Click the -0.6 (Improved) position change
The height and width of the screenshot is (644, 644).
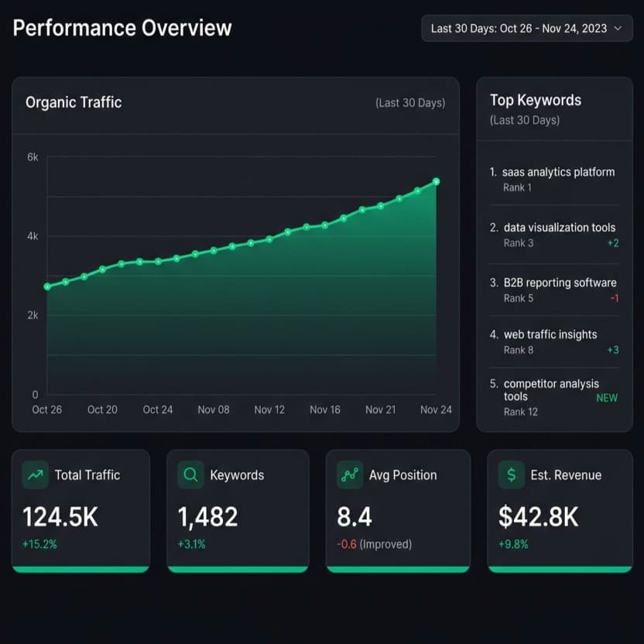[374, 544]
